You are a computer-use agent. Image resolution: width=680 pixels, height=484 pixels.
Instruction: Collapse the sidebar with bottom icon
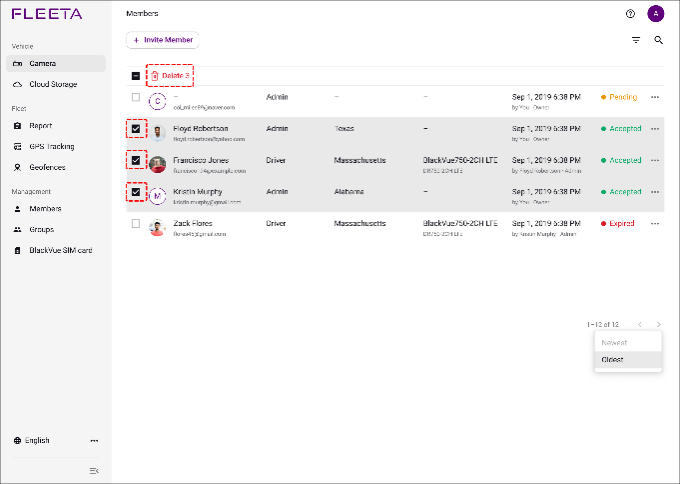tap(94, 470)
